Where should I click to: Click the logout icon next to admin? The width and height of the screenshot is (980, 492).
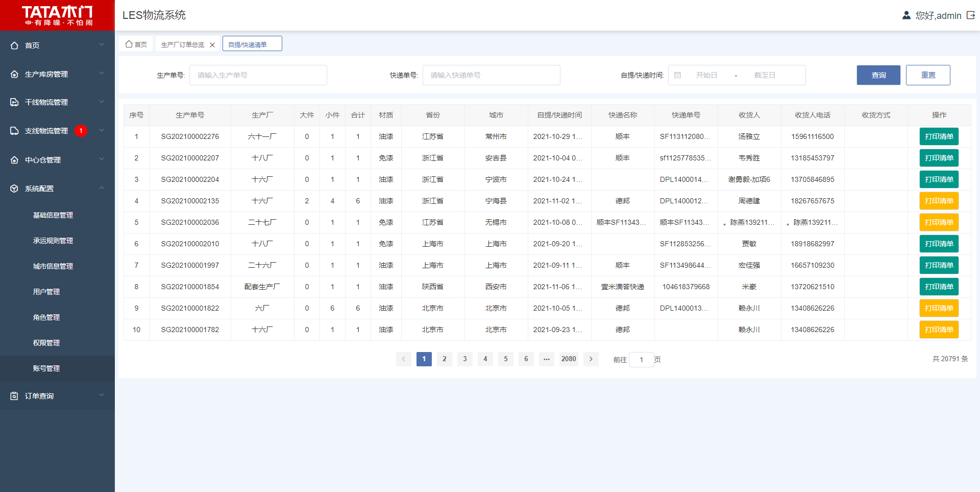pos(971,15)
